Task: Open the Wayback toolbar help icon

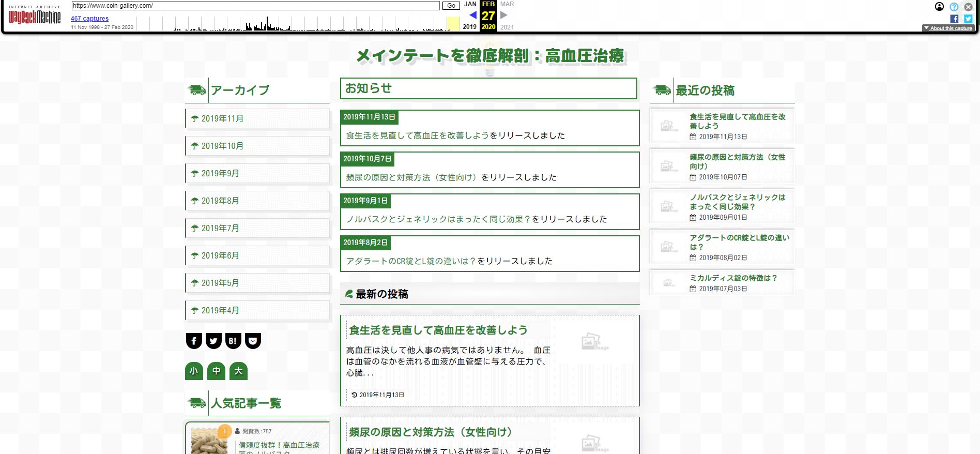Action: click(954, 7)
